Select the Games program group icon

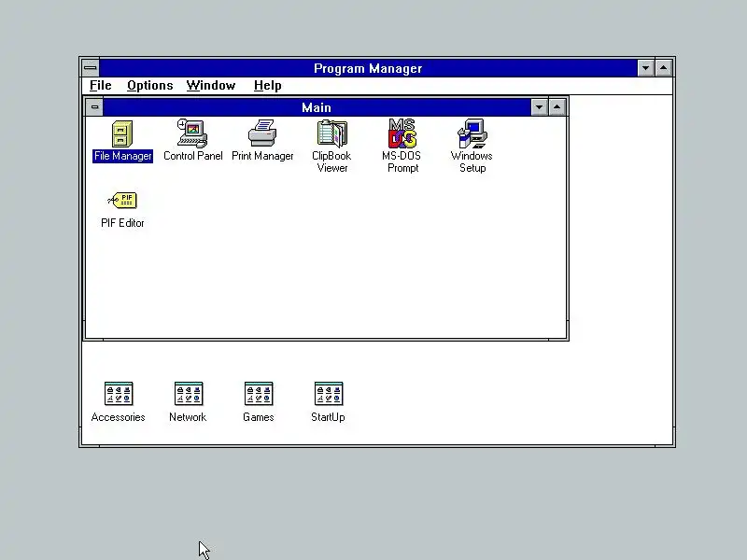259,394
